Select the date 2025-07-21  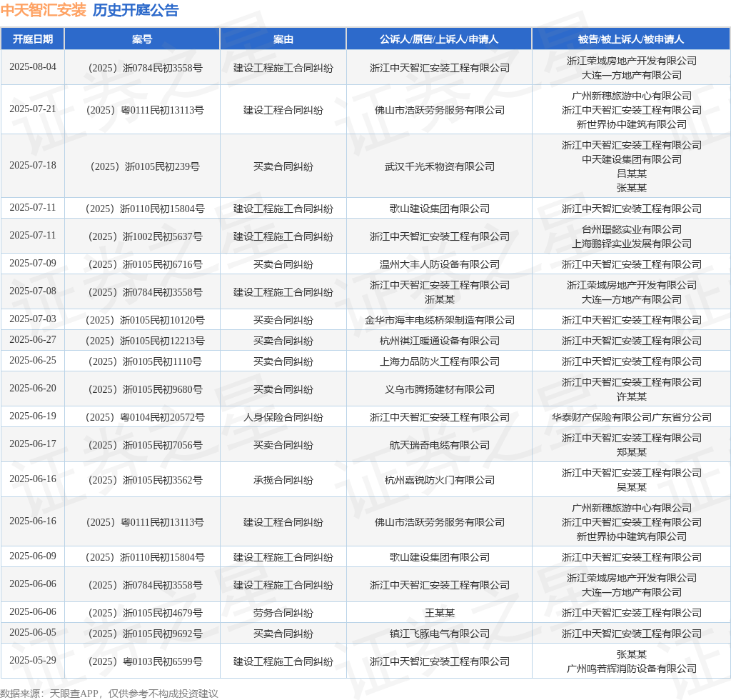[33, 109]
